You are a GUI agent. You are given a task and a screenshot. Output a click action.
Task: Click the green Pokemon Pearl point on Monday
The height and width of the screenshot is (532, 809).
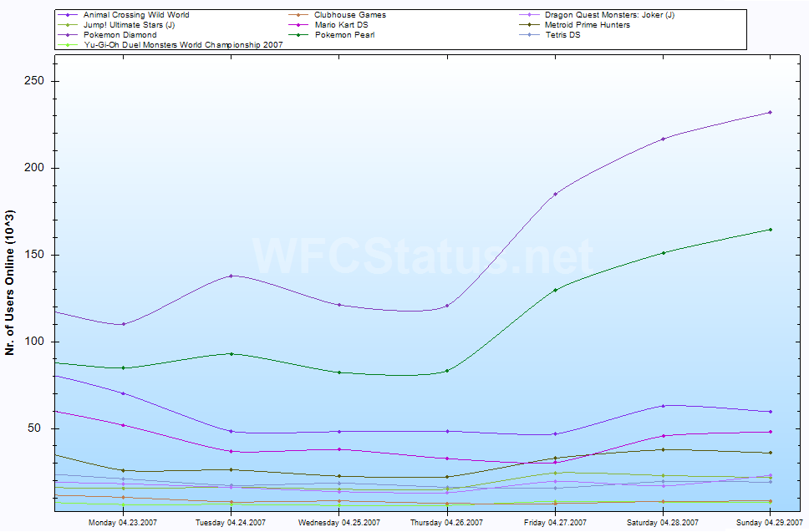point(123,367)
